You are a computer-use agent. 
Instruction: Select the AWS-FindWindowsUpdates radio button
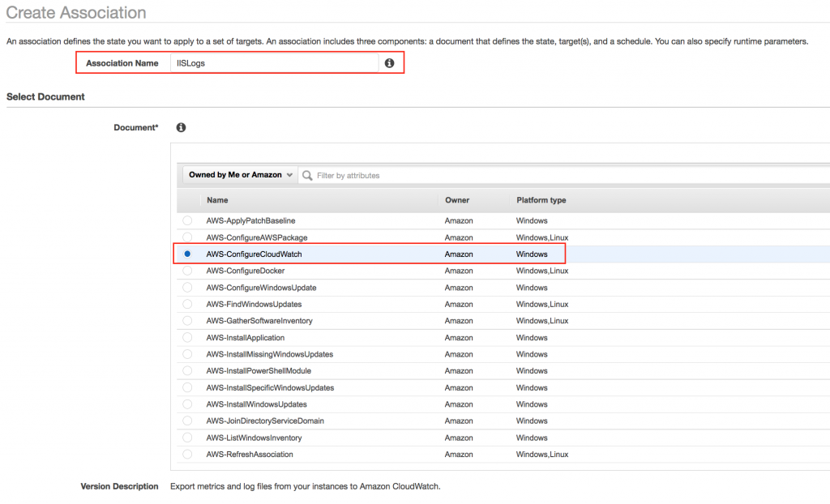[187, 304]
